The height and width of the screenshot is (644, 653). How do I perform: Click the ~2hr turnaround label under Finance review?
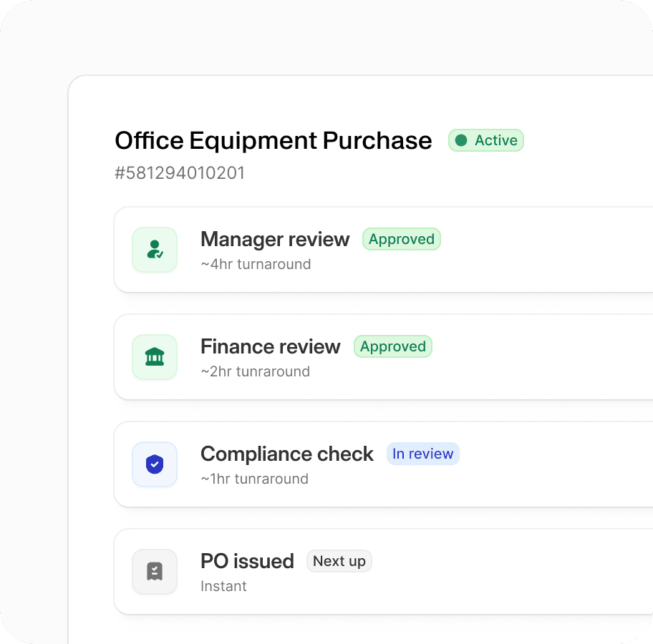click(x=255, y=371)
